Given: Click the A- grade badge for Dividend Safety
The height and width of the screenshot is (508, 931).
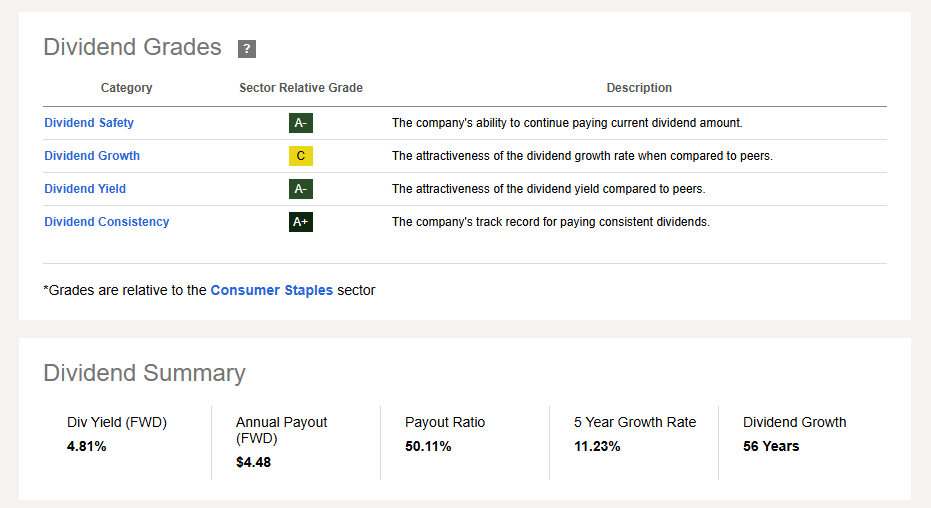Looking at the screenshot, I should (x=301, y=123).
